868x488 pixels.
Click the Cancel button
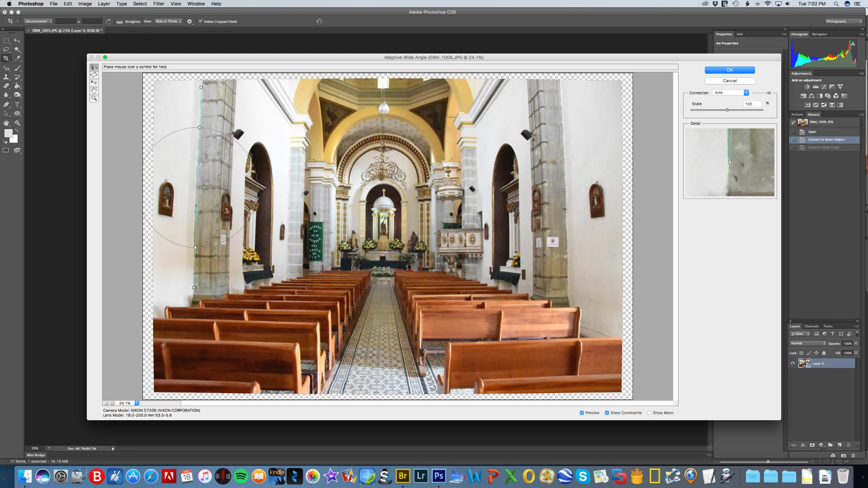[x=729, y=81]
